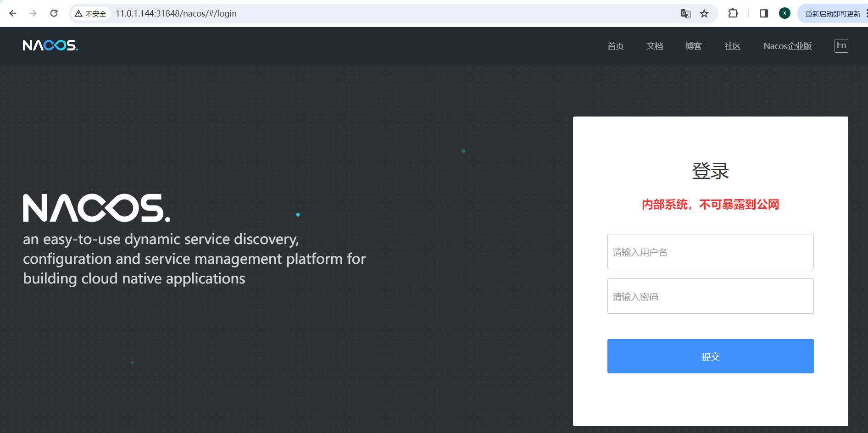The height and width of the screenshot is (433, 868).
Task: Click the browser forward arrow
Action: point(33,13)
